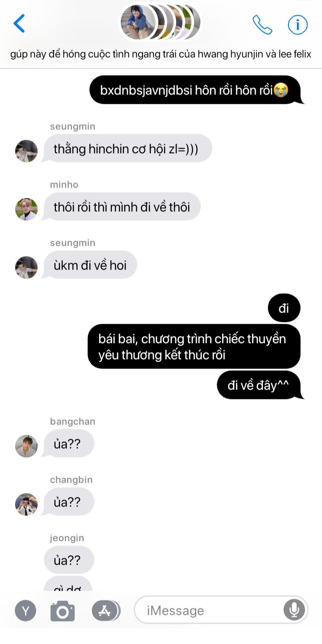
Task: Tap bangchan's profile picture
Action: 26,446
